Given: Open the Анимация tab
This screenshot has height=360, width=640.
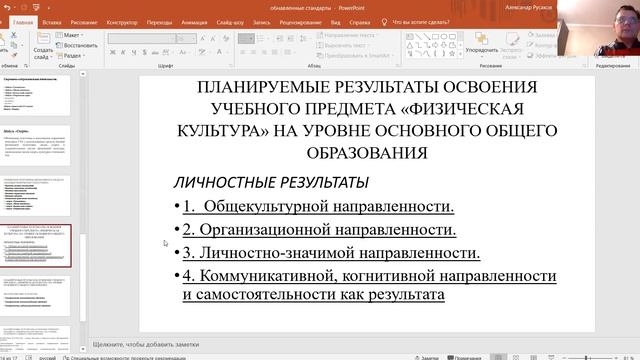Looking at the screenshot, I should pos(194,22).
